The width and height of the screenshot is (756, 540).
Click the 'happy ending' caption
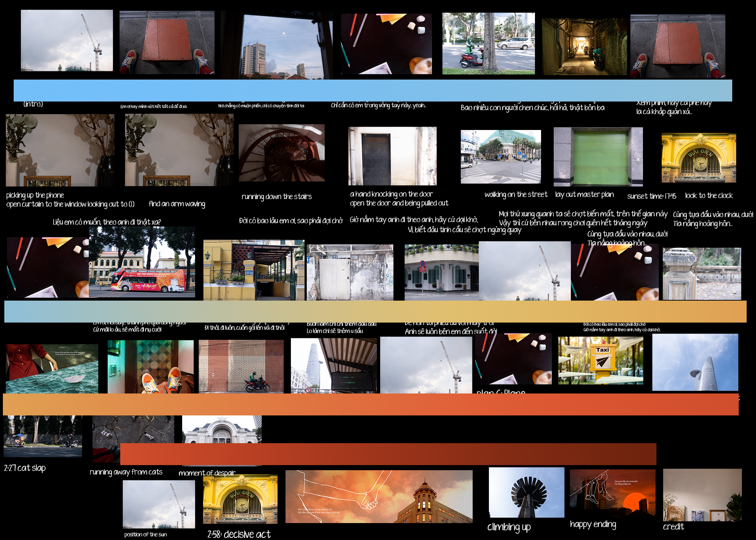coord(593,525)
